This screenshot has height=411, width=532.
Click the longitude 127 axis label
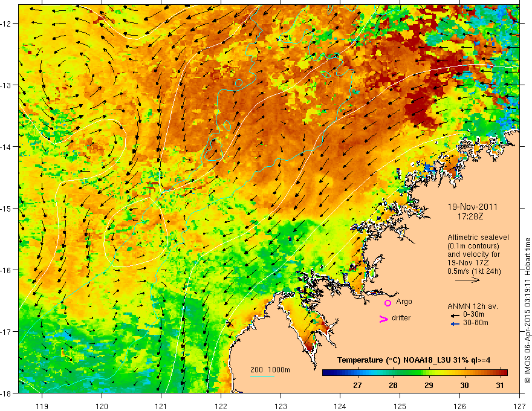click(x=519, y=406)
